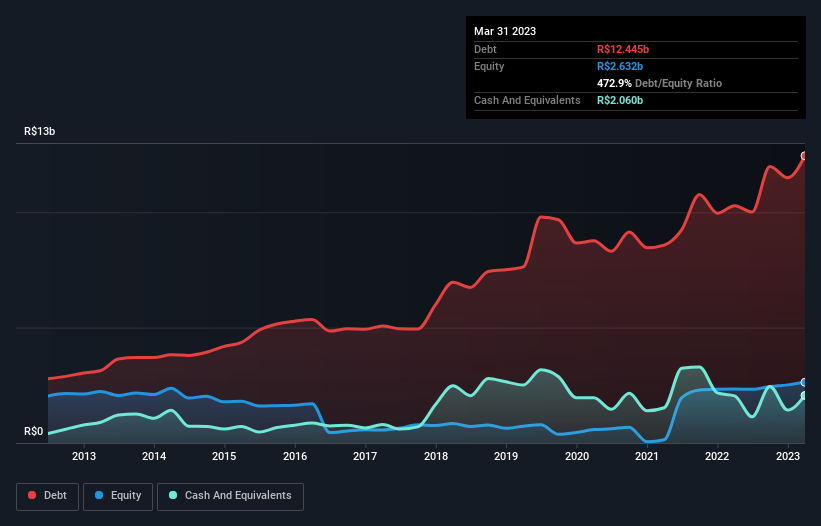Click the 2022 x-axis label
Screen dimensions: 821x526
(717, 456)
